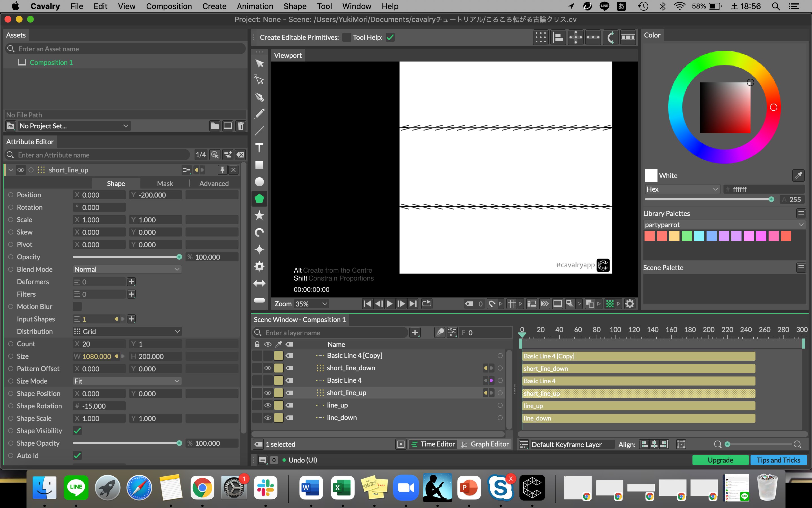812x508 pixels.
Task: Select the Arc tool
Action: point(259,233)
